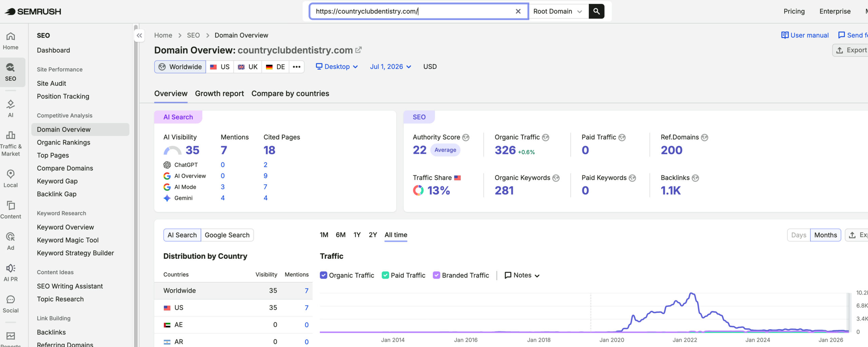The image size is (868, 347).
Task: Select 1M time range
Action: (x=324, y=235)
